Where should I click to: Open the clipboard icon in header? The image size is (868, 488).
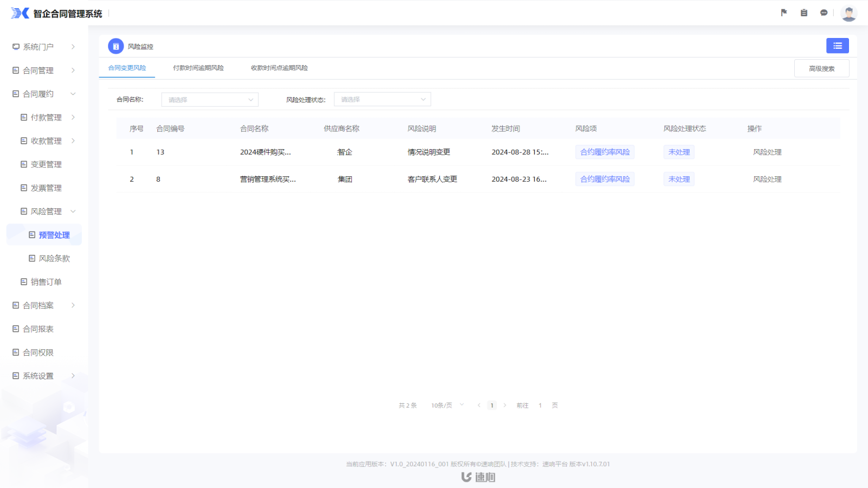click(804, 12)
